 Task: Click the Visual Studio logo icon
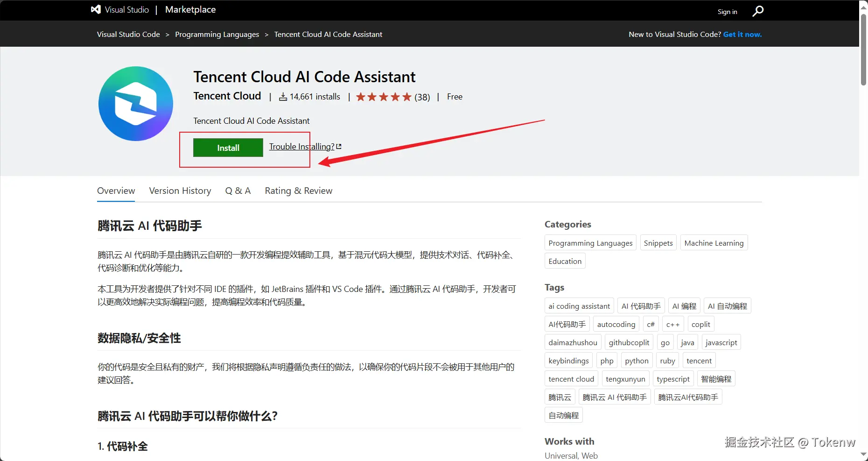click(x=96, y=9)
